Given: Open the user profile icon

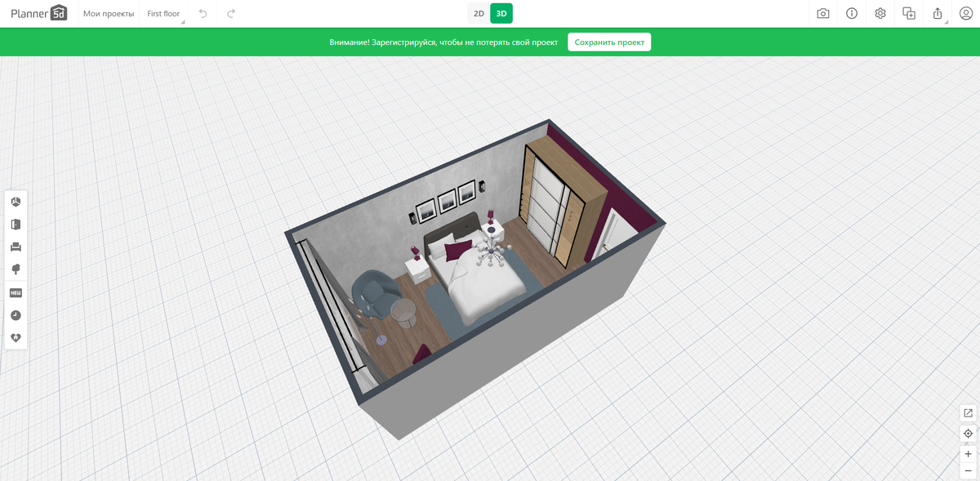Looking at the screenshot, I should pos(966,14).
